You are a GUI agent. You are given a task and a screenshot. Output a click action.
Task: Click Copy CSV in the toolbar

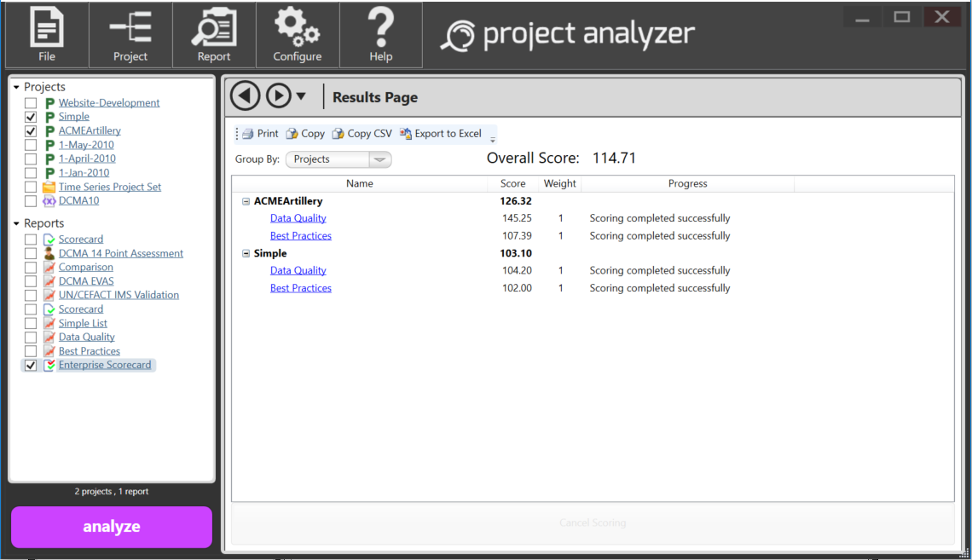pos(362,134)
